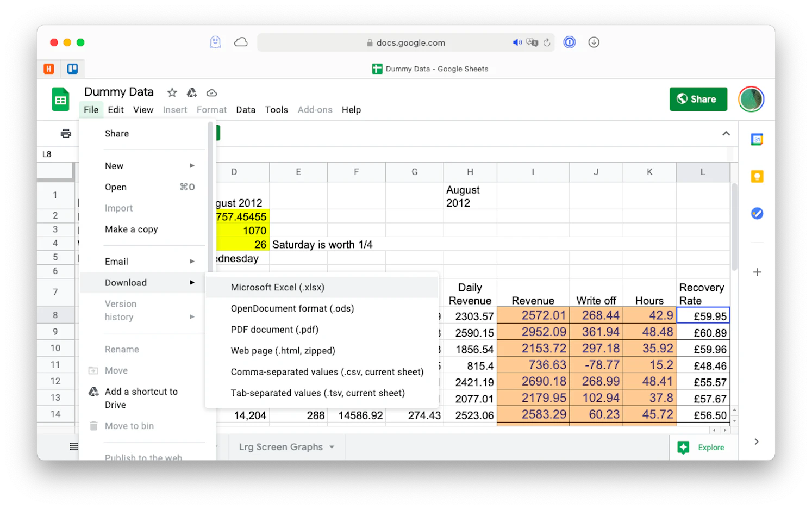
Task: Click the Safari downloads icon
Action: click(x=594, y=42)
